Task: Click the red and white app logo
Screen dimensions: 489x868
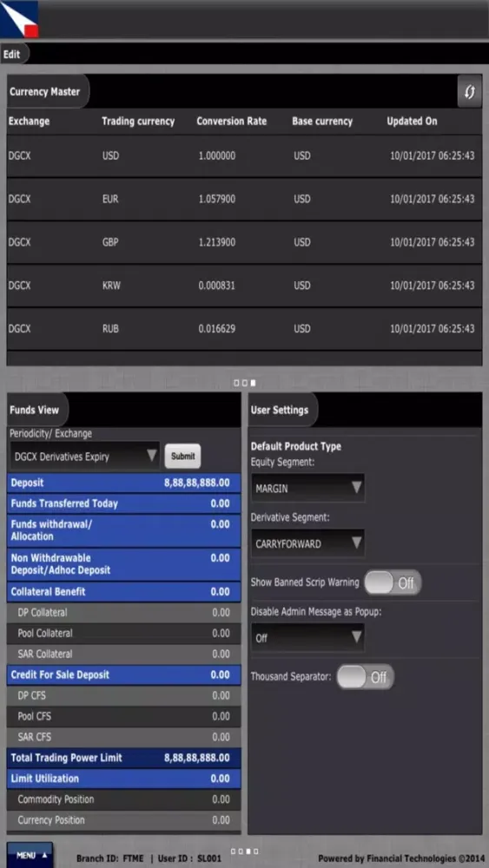Action: [x=19, y=19]
